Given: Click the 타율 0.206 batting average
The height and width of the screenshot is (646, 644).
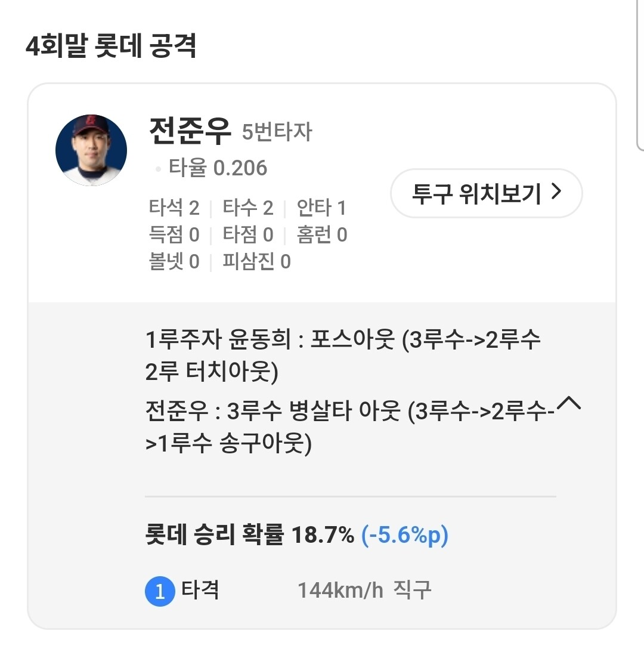Looking at the screenshot, I should 218,168.
